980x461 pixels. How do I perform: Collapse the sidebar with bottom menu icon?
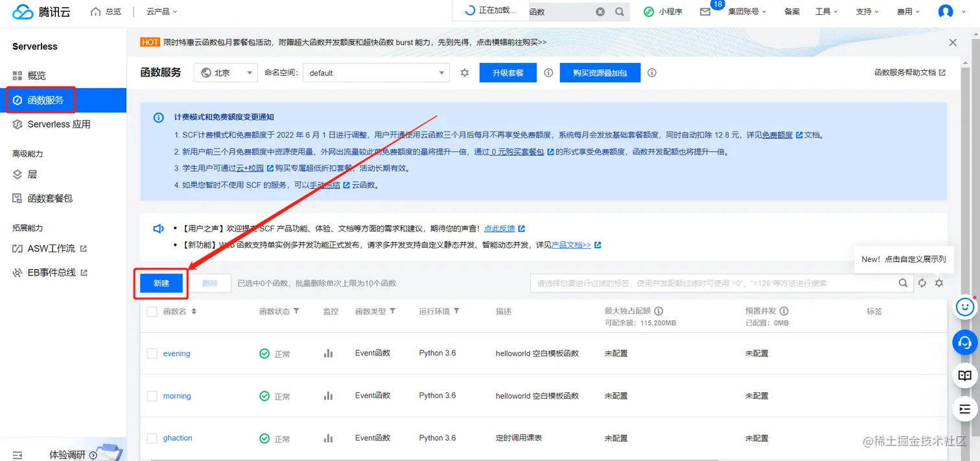[17, 455]
